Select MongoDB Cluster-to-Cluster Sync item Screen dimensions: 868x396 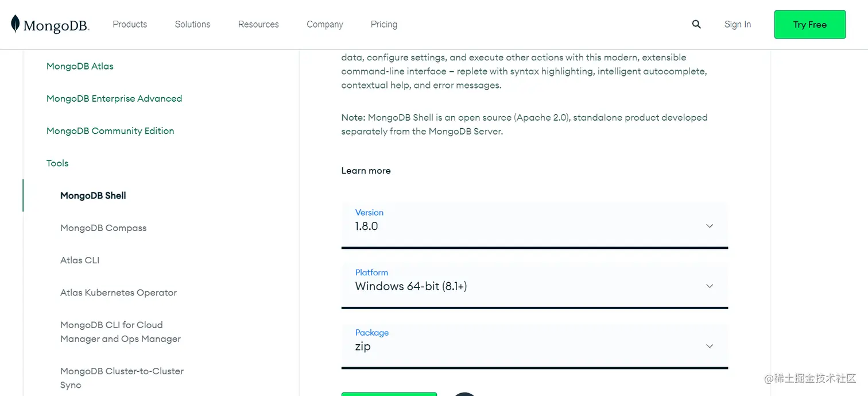point(122,378)
